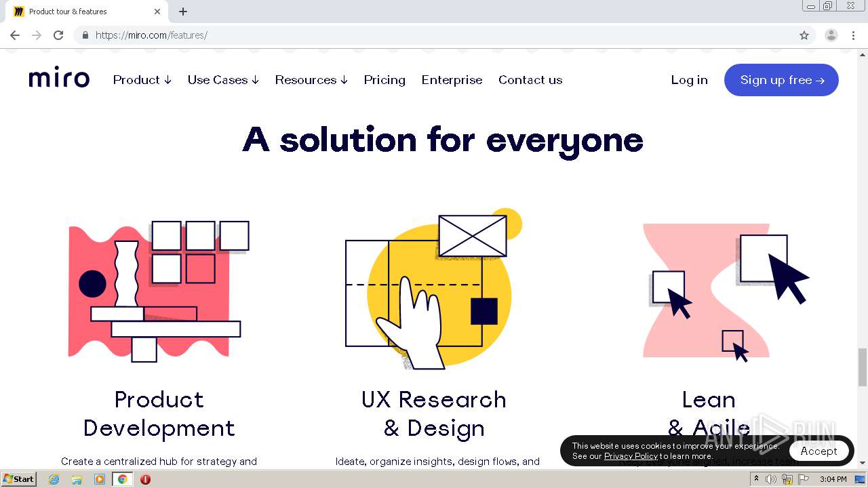Open the File Explorer taskbar icon
Viewport: 868px width, 488px height.
coord(77,479)
